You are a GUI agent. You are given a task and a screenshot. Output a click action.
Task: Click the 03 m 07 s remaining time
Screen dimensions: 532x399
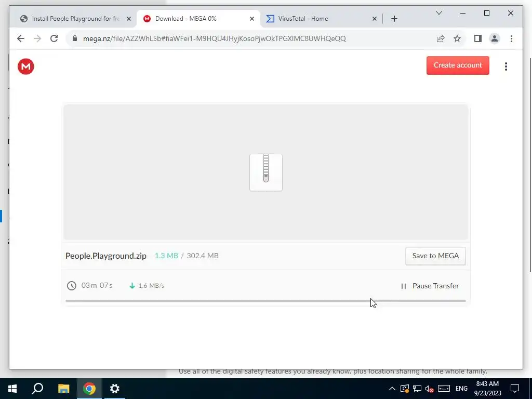click(97, 285)
